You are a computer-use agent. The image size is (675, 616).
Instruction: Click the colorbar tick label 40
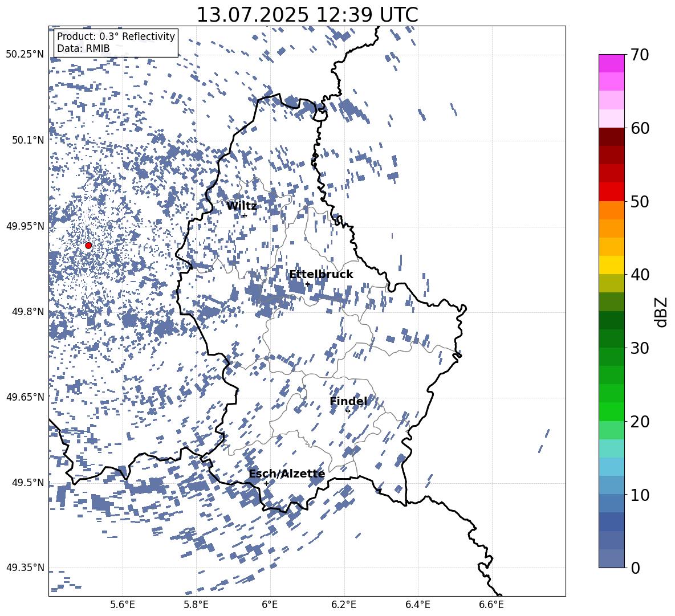[640, 275]
